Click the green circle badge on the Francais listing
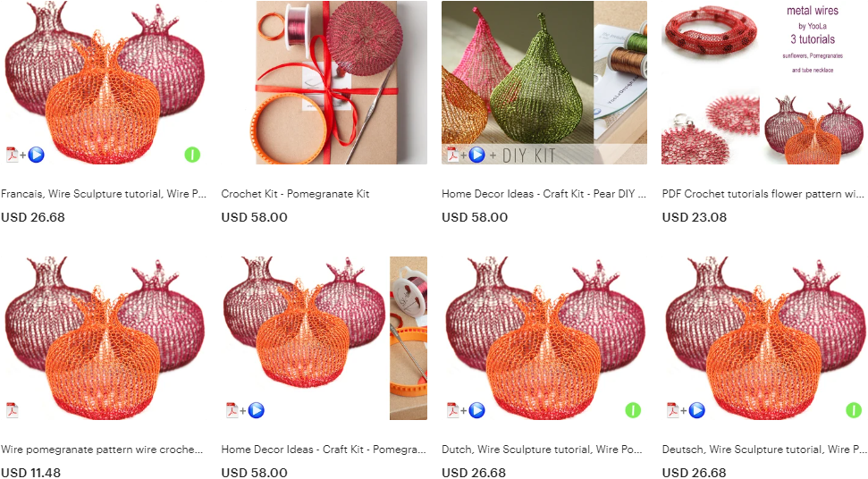Viewport: 868px width, 479px height. click(x=192, y=155)
